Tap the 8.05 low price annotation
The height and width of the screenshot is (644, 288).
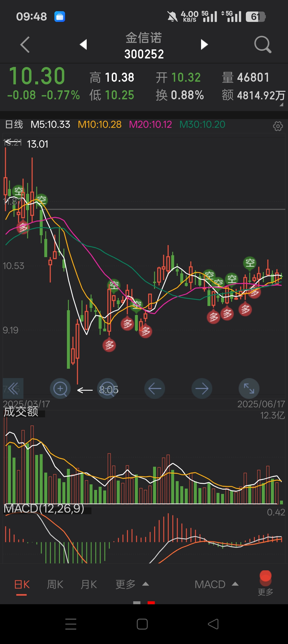[109, 390]
